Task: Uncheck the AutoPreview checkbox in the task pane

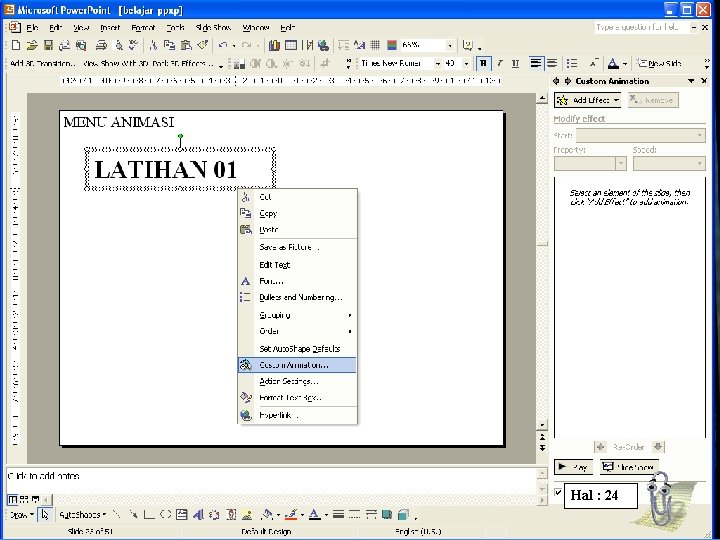Action: pos(558,493)
